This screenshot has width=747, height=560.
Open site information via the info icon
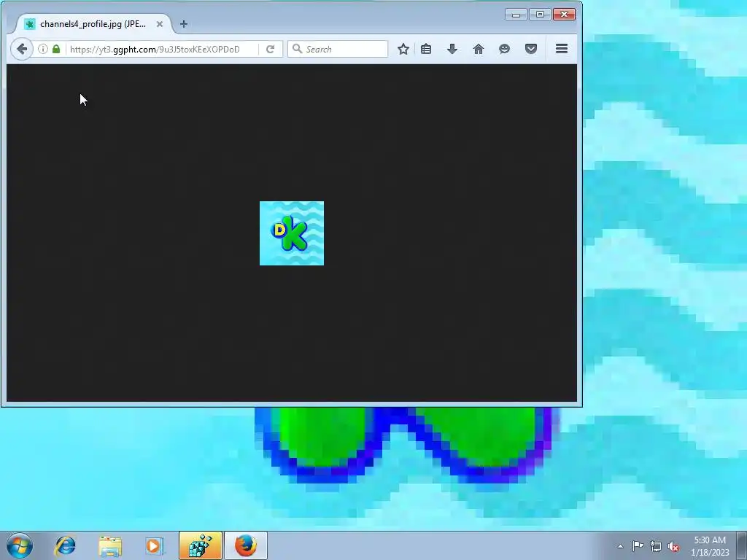(43, 49)
